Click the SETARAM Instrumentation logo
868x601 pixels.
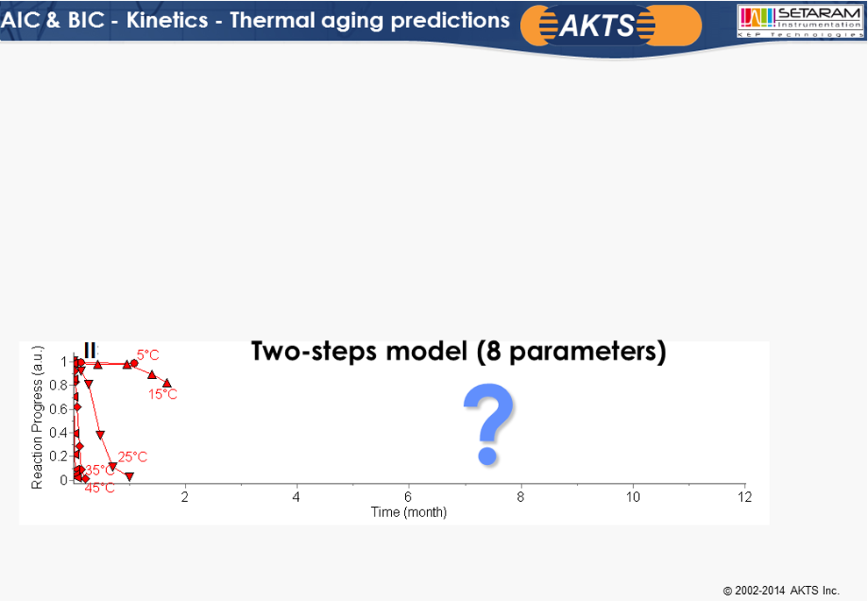point(800,21)
